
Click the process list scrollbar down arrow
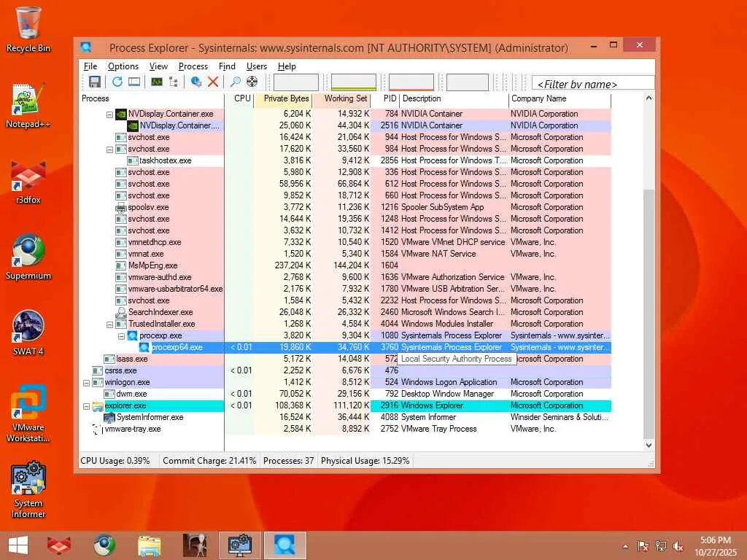(x=649, y=446)
